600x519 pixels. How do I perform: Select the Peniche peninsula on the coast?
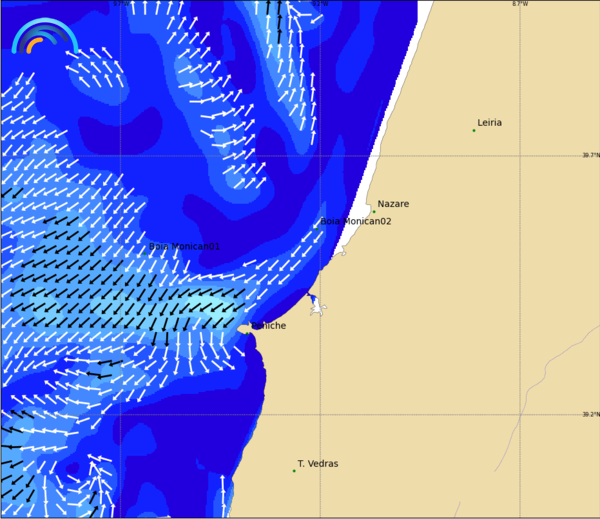point(245,328)
